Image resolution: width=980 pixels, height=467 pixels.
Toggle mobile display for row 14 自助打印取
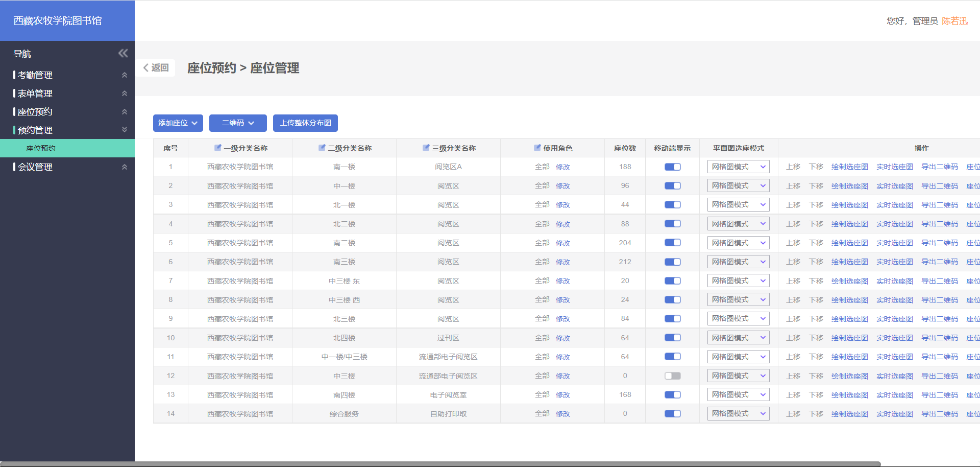tap(672, 414)
